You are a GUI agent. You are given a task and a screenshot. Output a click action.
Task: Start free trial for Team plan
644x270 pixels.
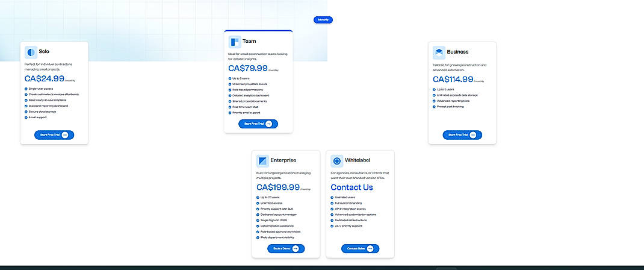(x=258, y=124)
